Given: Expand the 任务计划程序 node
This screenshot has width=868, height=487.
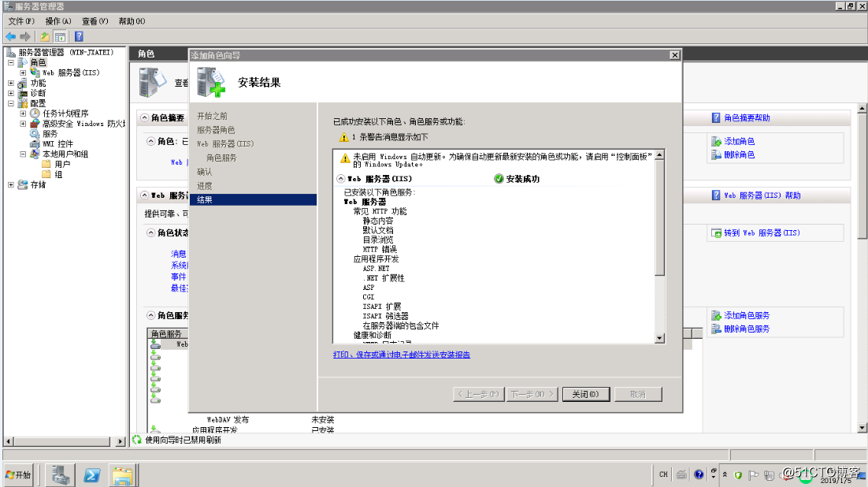Looking at the screenshot, I should coord(23,113).
